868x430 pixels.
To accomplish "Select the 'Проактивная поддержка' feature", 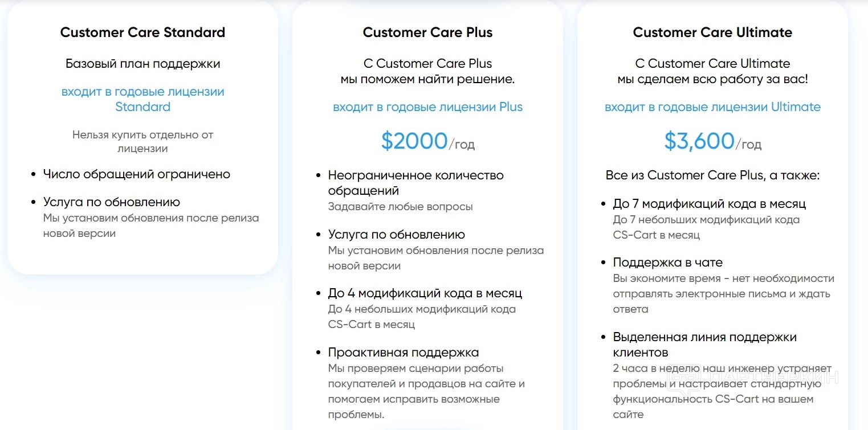I will click(404, 353).
